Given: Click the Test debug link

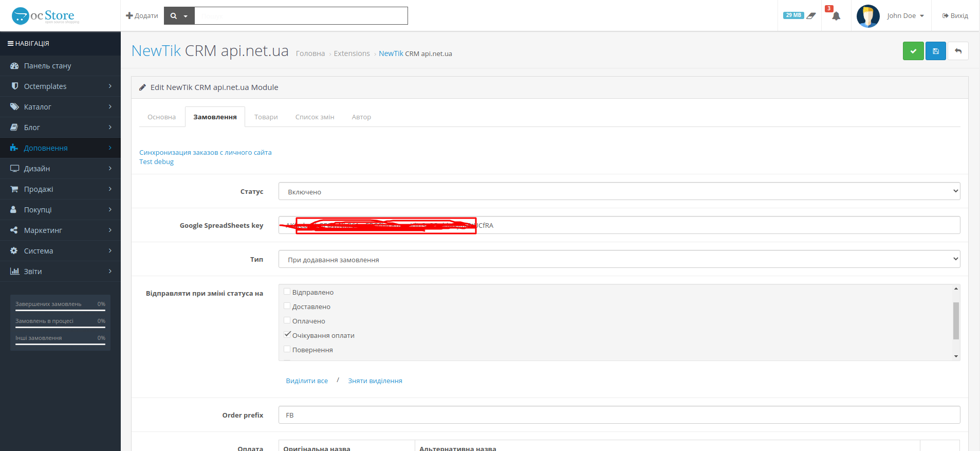Looking at the screenshot, I should (156, 161).
